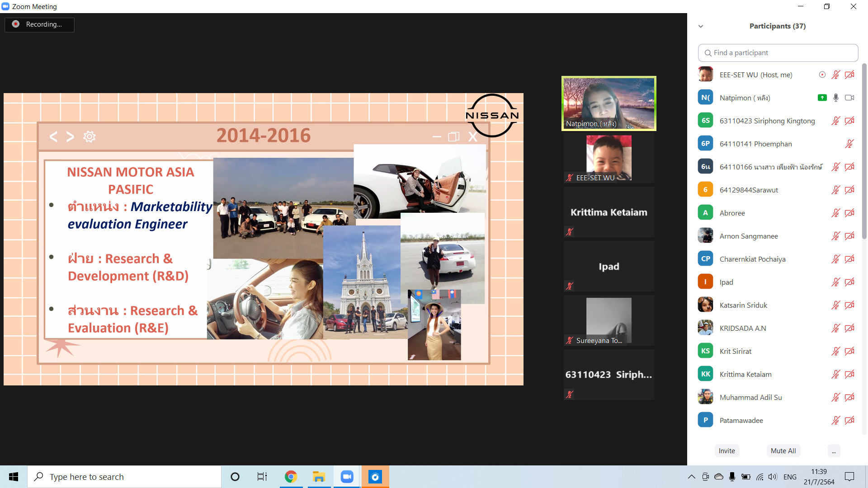Click the Find a participant field
The image size is (868, 488).
(x=778, y=53)
